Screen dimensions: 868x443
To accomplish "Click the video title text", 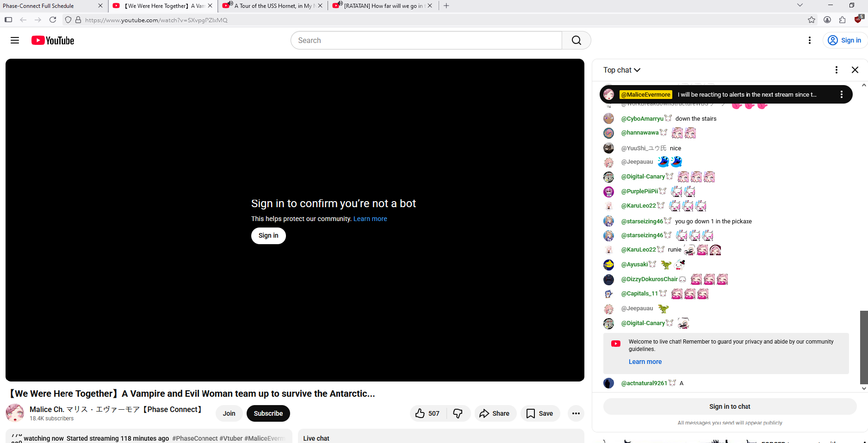I will point(192,394).
